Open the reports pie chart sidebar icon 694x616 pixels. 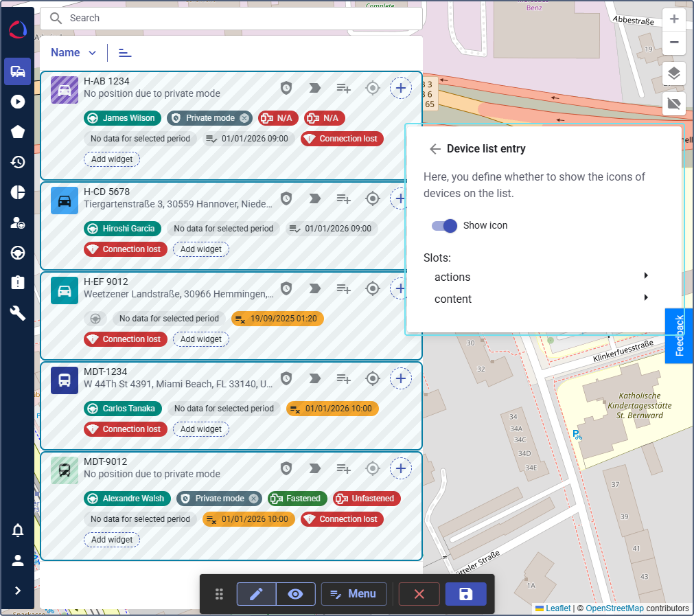18,192
